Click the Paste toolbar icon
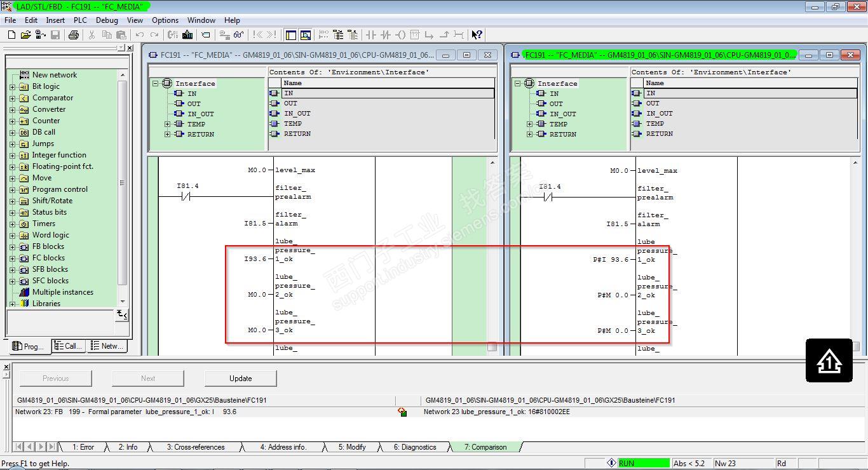The image size is (868, 470). 120,35
